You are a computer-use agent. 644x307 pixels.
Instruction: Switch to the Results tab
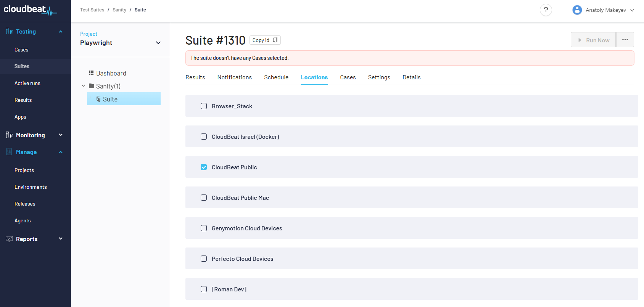point(195,77)
